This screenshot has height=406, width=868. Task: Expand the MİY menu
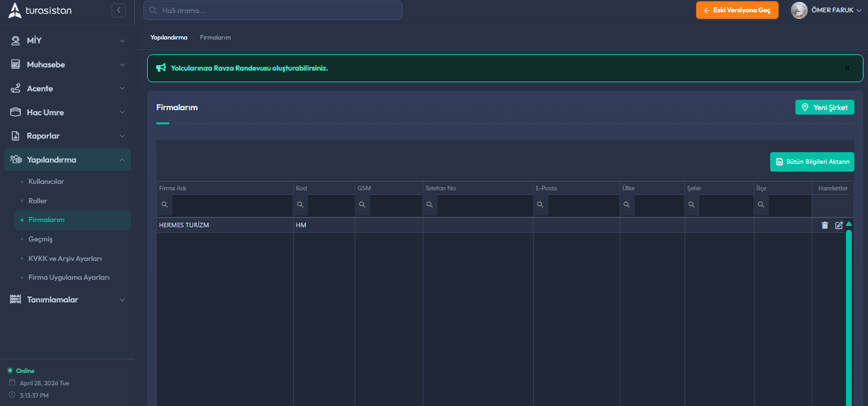[x=67, y=41]
